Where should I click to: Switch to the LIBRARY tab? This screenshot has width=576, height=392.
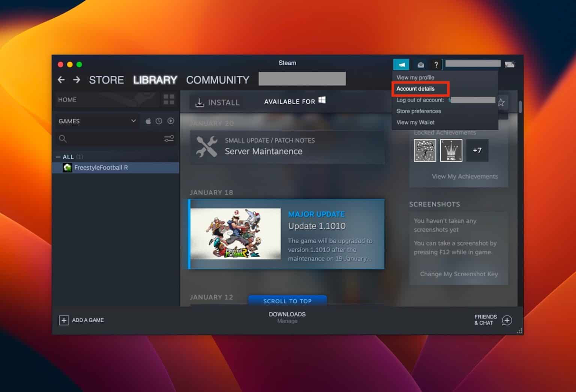point(155,80)
